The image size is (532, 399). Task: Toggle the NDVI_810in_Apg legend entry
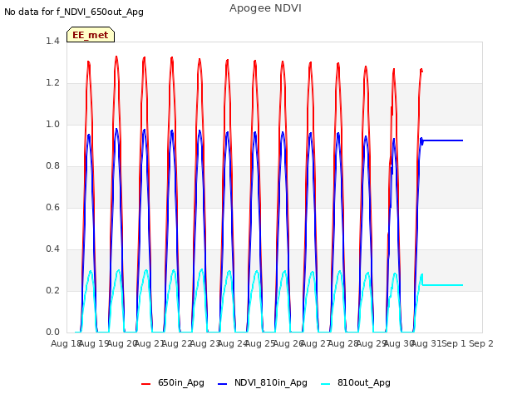[263, 382]
